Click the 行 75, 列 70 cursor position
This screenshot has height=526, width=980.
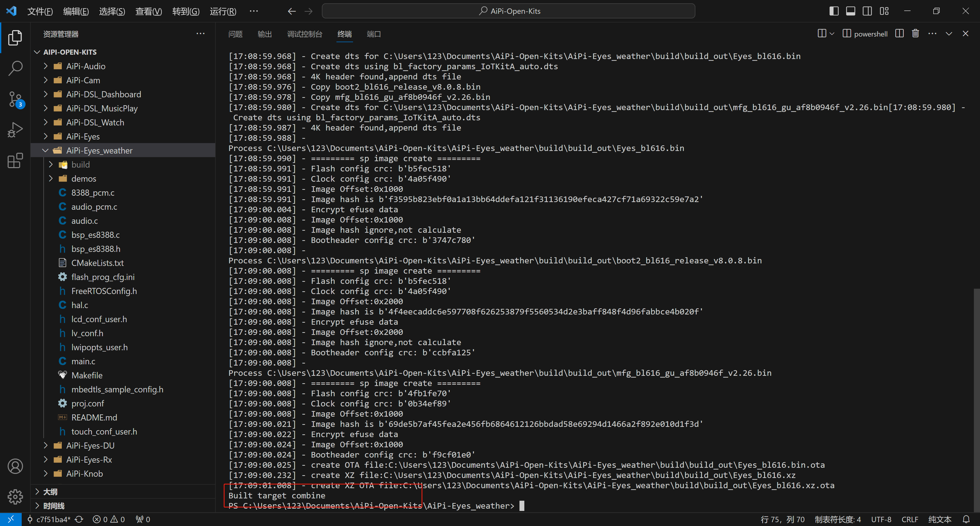783,519
